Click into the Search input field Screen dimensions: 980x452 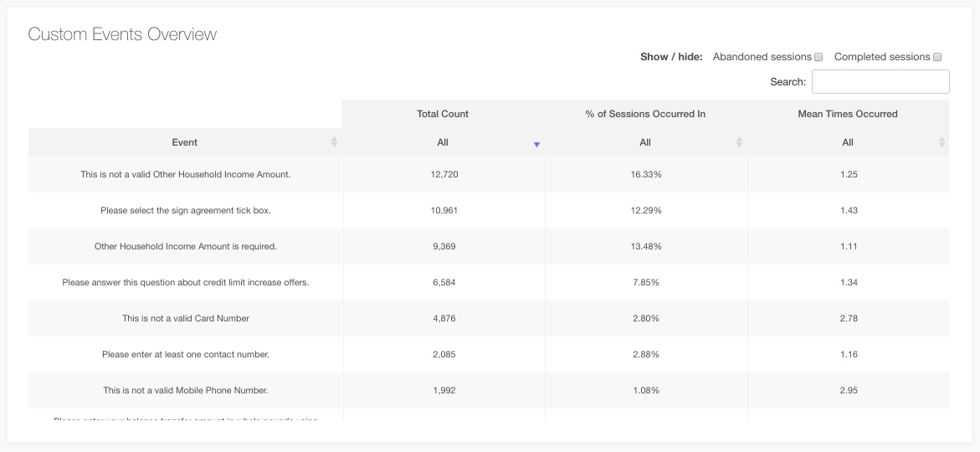[880, 82]
